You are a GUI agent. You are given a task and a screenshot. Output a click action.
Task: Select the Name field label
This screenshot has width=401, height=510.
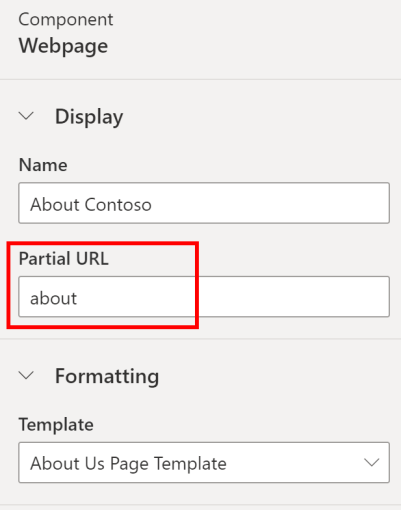(43, 165)
